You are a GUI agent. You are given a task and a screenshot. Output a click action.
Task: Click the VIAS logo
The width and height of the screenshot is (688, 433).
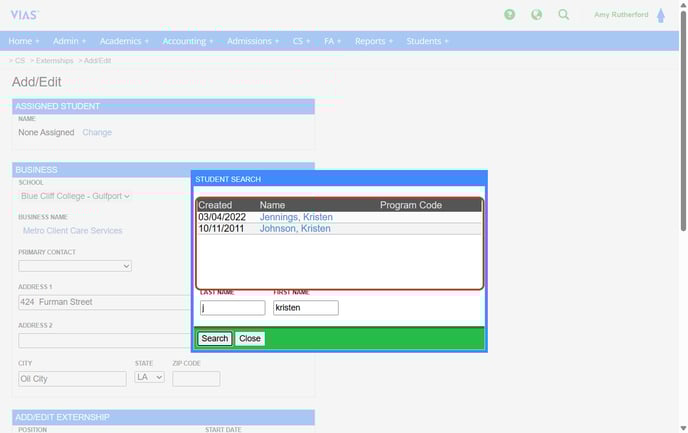pos(24,14)
